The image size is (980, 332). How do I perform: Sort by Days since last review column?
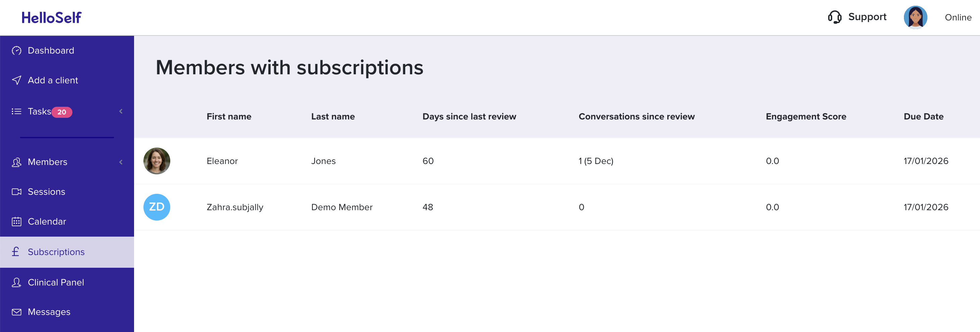(x=469, y=116)
